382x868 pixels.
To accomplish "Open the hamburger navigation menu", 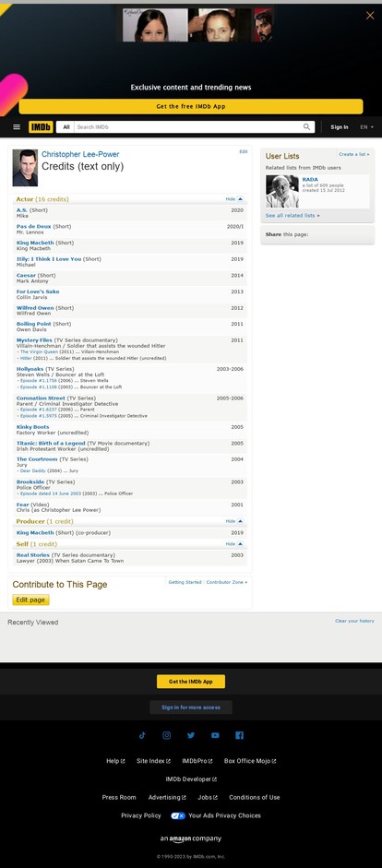I will pyautogui.click(x=17, y=126).
